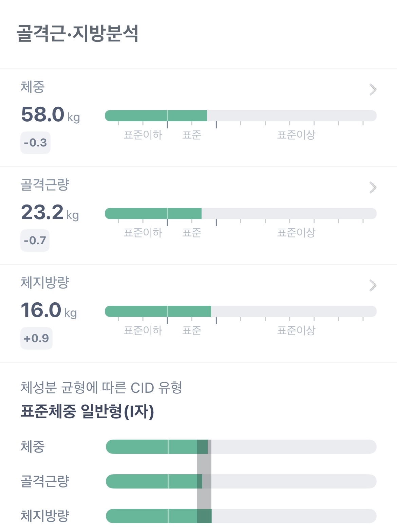Viewport: 397px width, 532px height.
Task: Click the -0.7 muscle change badge
Action: point(35,241)
